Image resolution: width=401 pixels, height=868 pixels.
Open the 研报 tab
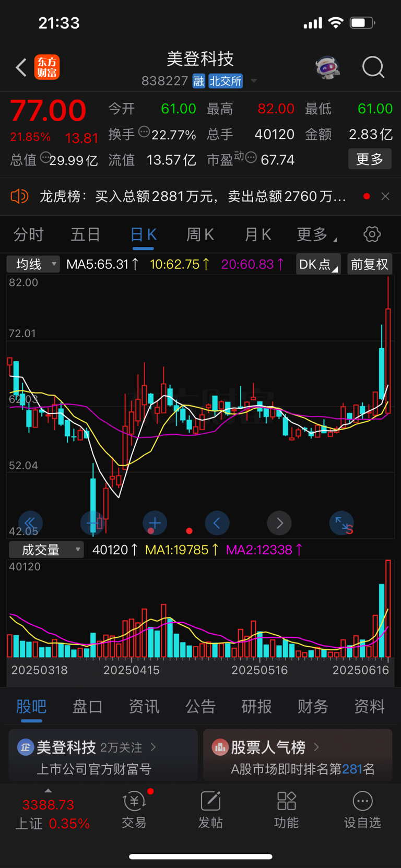coord(256,706)
